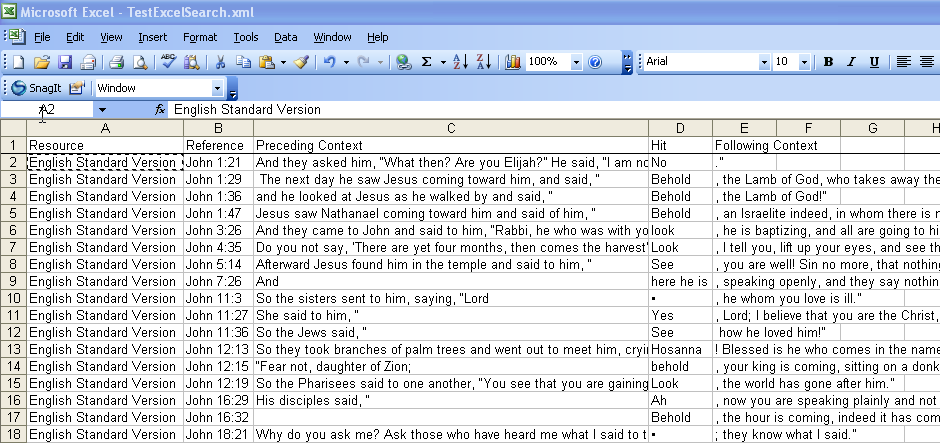Toggle bold formatting
The image size is (940, 443).
tap(828, 62)
